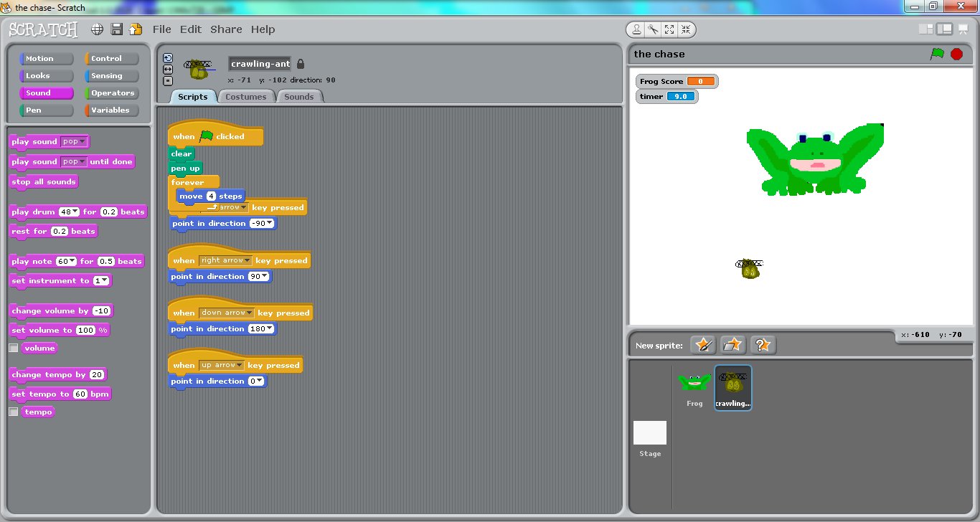
Task: Set rotation style to can rotate
Action: [168, 58]
